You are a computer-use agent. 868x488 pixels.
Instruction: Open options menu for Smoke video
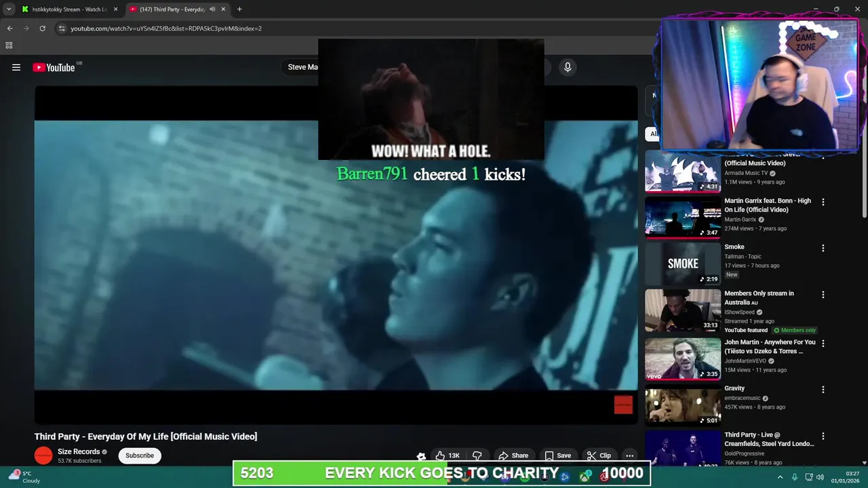click(823, 248)
